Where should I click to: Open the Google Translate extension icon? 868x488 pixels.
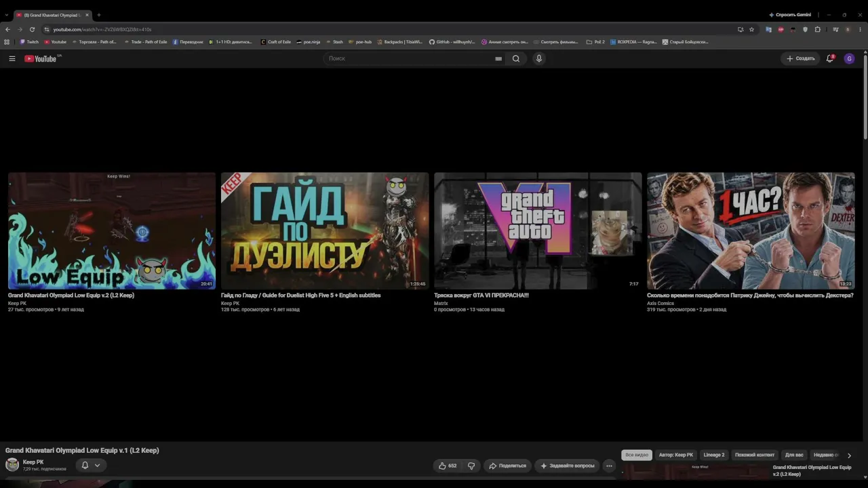[768, 29]
